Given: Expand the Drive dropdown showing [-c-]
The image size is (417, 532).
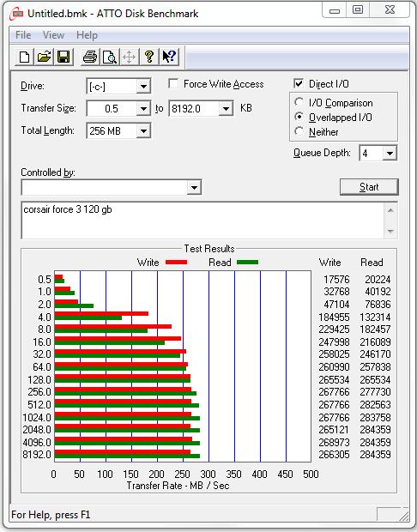Looking at the screenshot, I should (118, 87).
